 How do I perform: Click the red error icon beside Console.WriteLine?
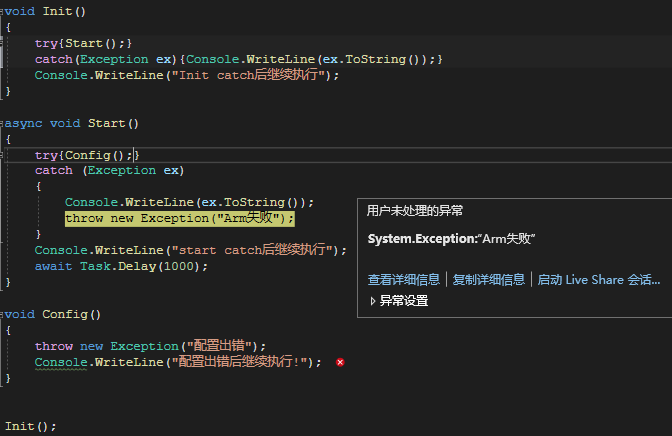coord(340,362)
